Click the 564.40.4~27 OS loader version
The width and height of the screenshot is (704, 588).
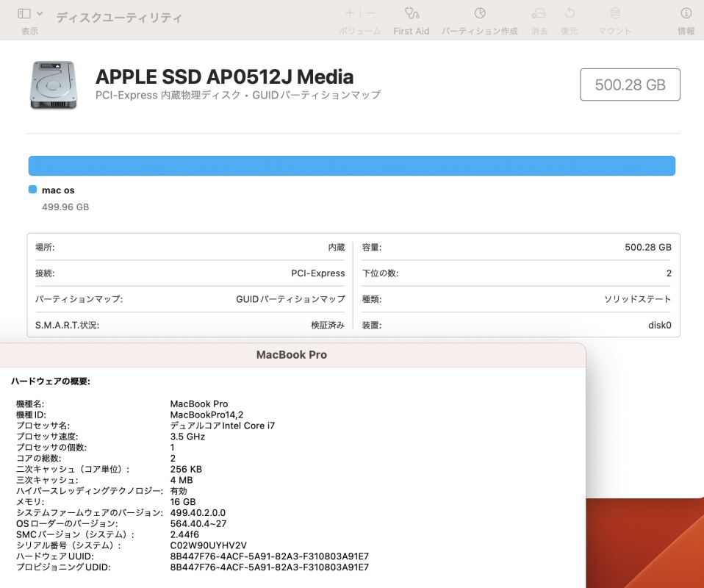point(198,524)
